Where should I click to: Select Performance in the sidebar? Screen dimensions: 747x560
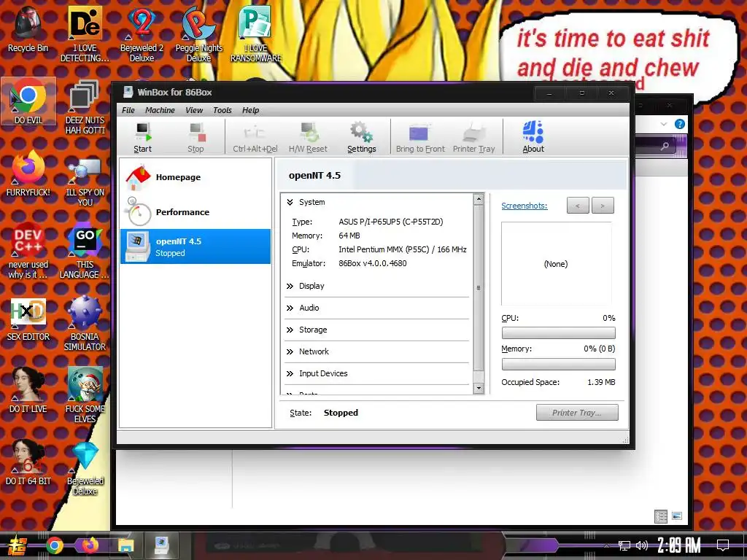(x=196, y=212)
